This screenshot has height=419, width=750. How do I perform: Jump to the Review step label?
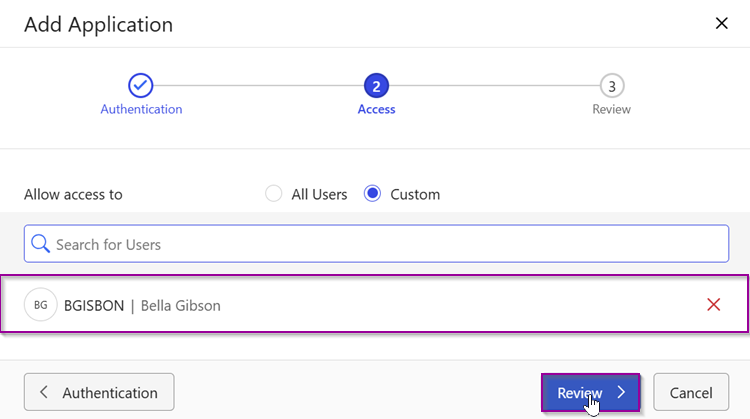coord(611,109)
